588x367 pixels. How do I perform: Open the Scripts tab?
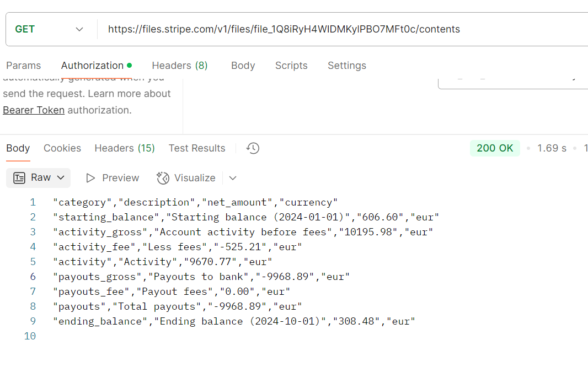click(x=291, y=66)
